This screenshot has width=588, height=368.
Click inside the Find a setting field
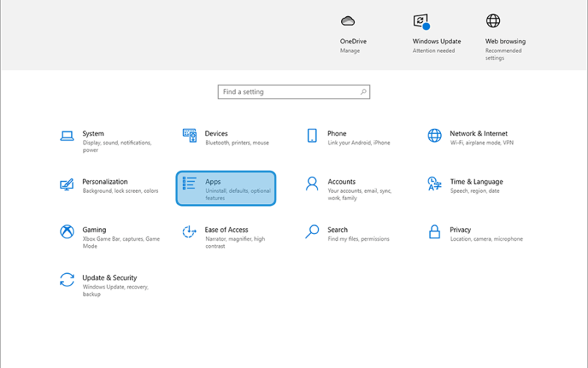(293, 91)
